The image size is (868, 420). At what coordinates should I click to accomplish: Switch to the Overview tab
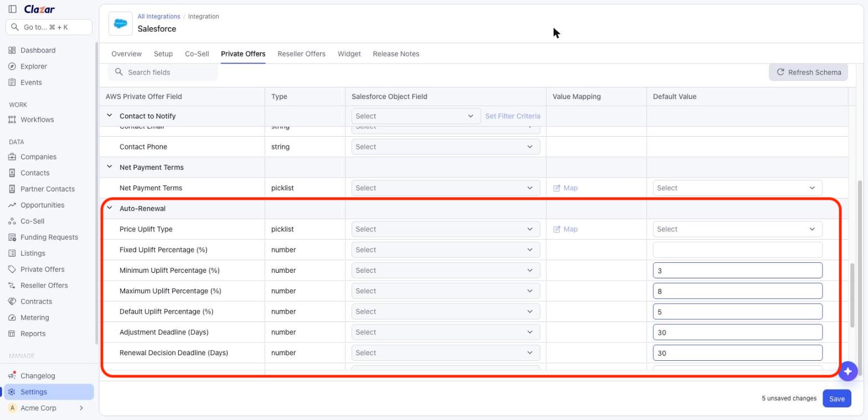126,54
